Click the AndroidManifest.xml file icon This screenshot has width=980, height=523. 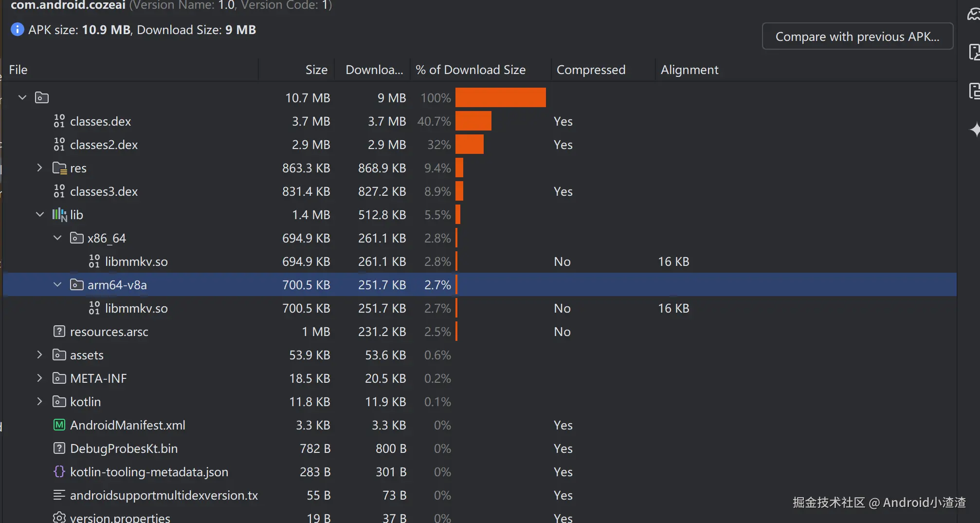[59, 425]
